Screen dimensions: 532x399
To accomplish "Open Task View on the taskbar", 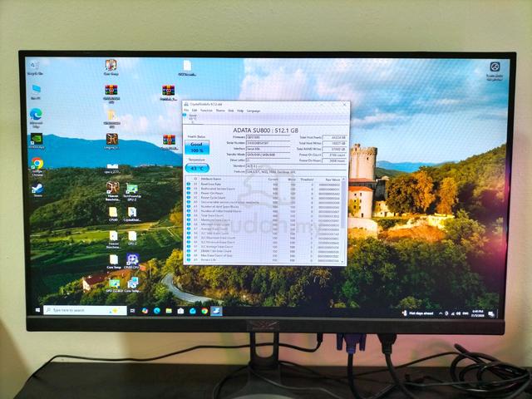I will (x=132, y=310).
